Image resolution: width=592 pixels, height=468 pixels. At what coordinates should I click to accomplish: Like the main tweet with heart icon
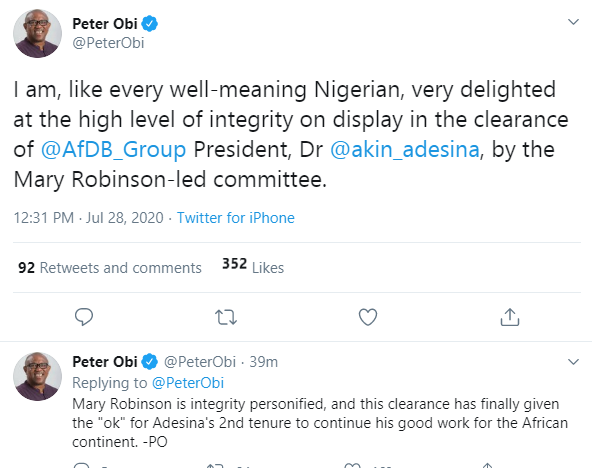click(368, 317)
